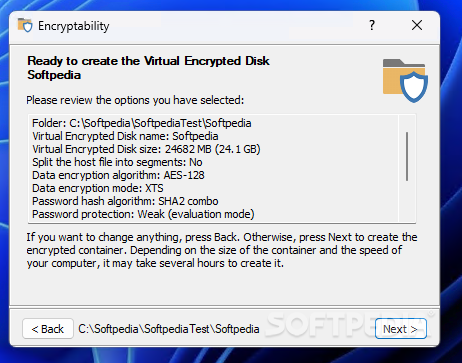Select the Virtual Encrypted Disk name line
The width and height of the screenshot is (462, 363).
tap(125, 136)
